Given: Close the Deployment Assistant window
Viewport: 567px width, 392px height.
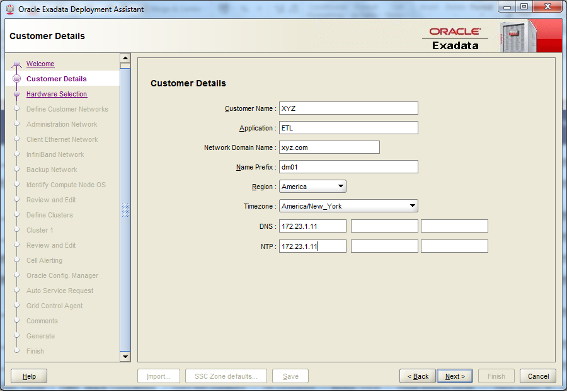Looking at the screenshot, I should pyautogui.click(x=547, y=7).
